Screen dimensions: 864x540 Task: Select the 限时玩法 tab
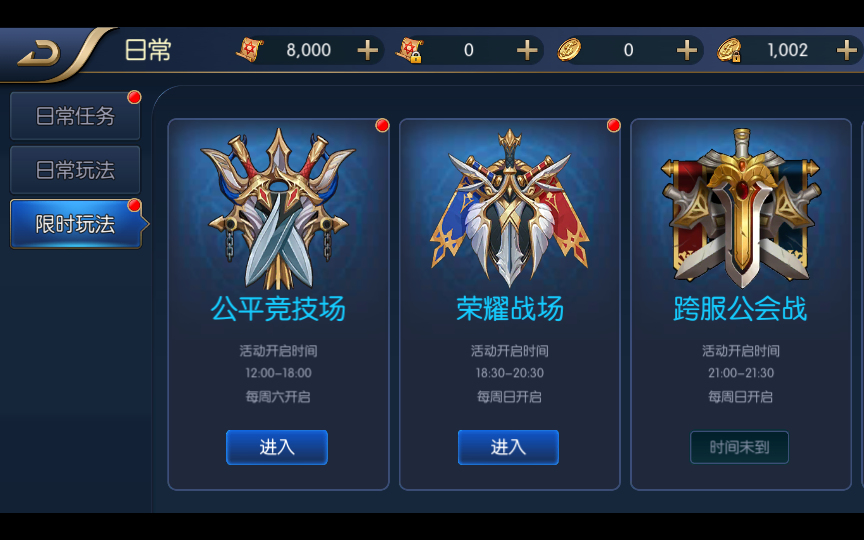[x=76, y=224]
